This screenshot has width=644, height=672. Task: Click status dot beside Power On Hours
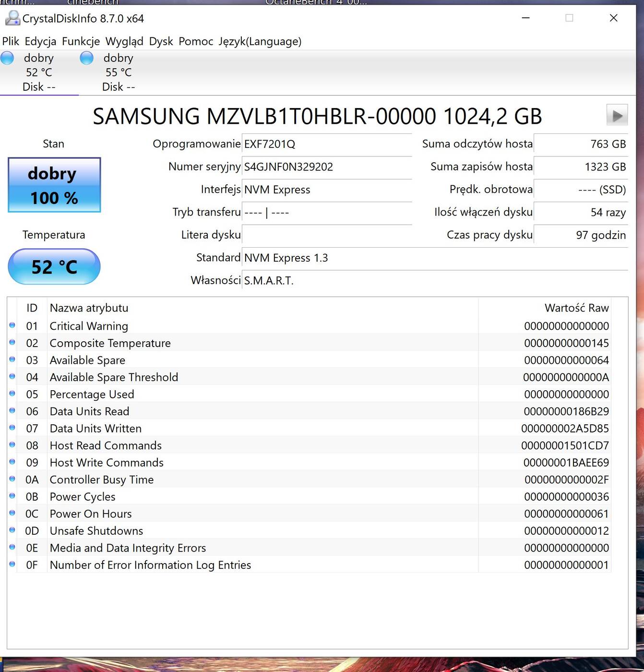(x=12, y=513)
